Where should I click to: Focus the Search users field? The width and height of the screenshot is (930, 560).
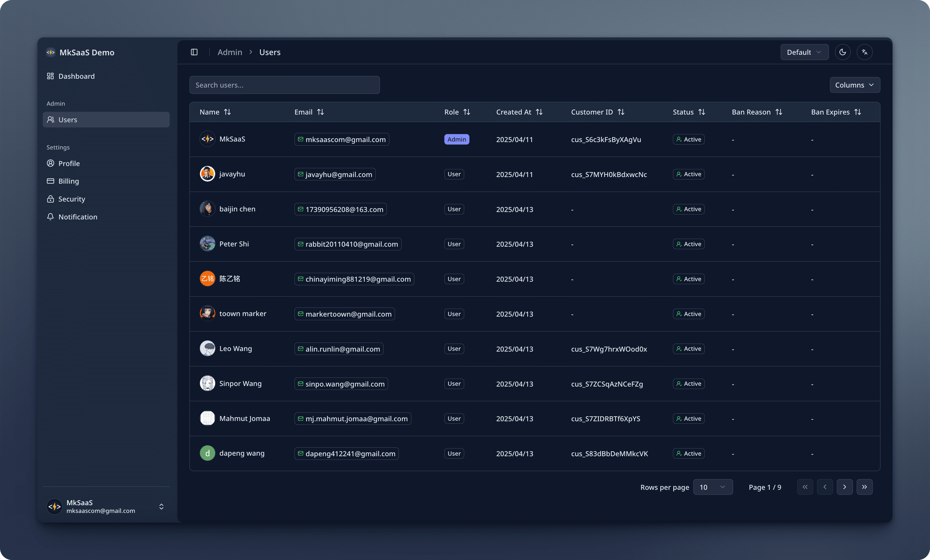284,85
